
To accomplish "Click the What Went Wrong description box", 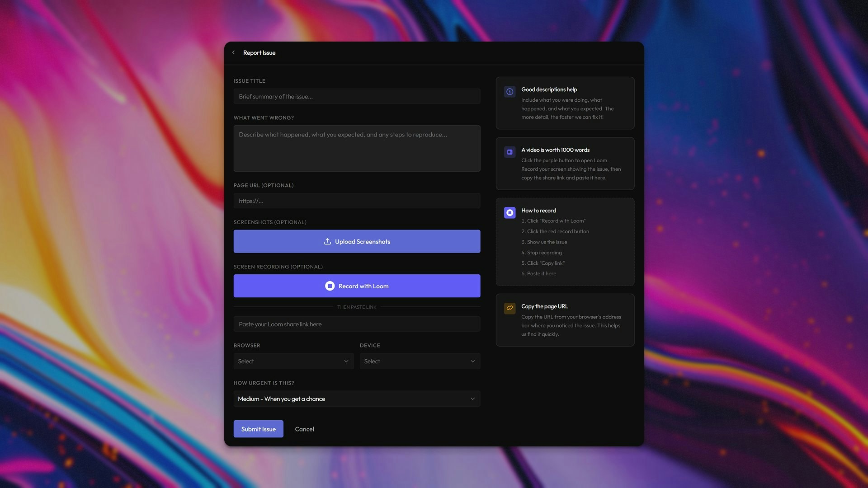I will pyautogui.click(x=357, y=148).
